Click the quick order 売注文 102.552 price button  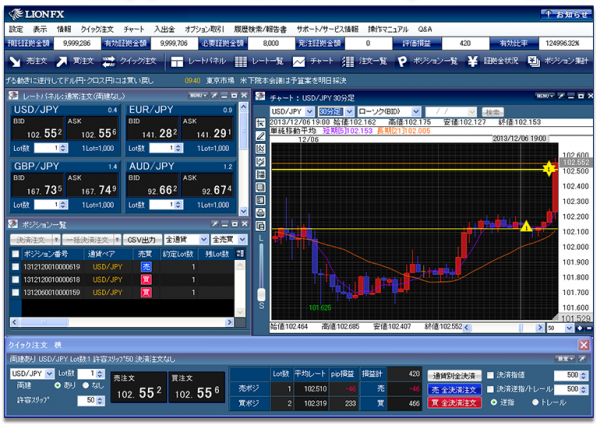point(139,387)
